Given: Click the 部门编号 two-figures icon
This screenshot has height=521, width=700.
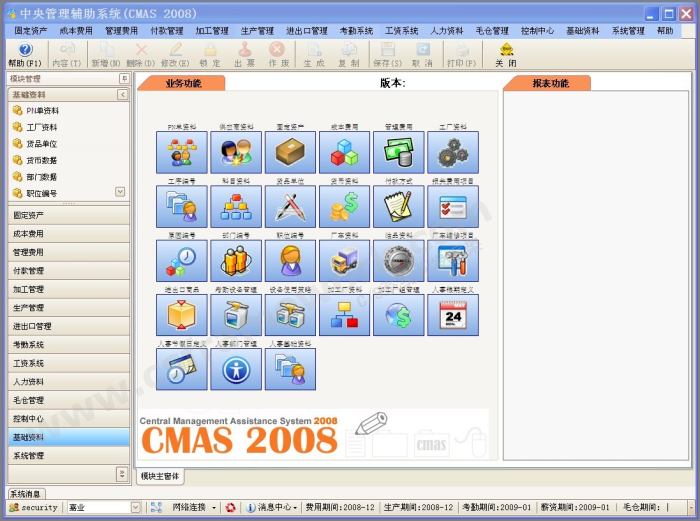Looking at the screenshot, I should tap(236, 260).
